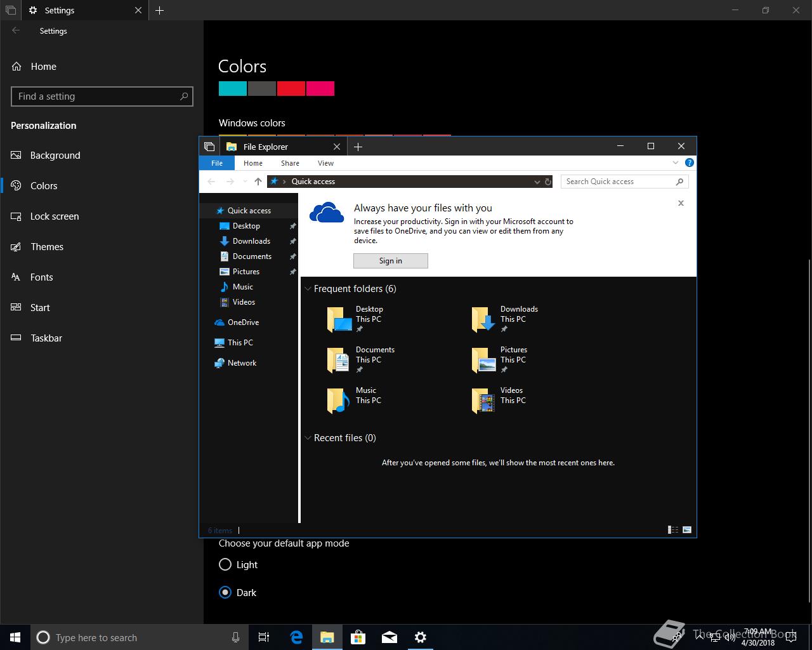
Task: Open Task View from taskbar
Action: click(264, 637)
